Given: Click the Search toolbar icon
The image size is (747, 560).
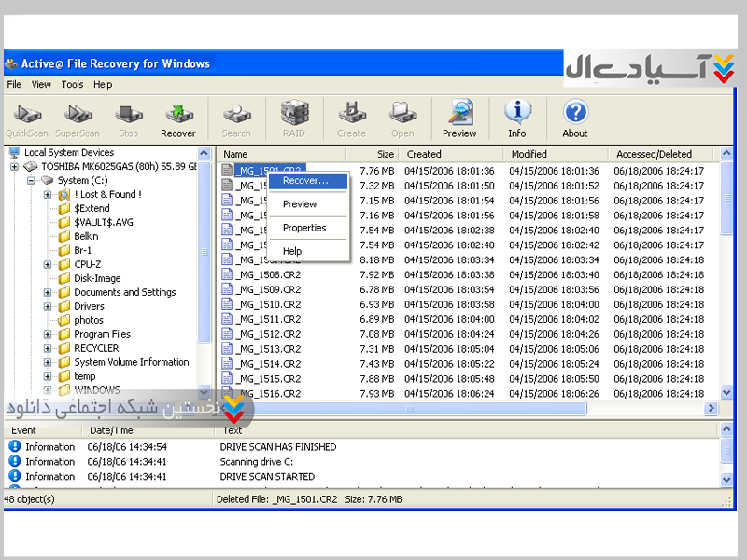Looking at the screenshot, I should 236,116.
